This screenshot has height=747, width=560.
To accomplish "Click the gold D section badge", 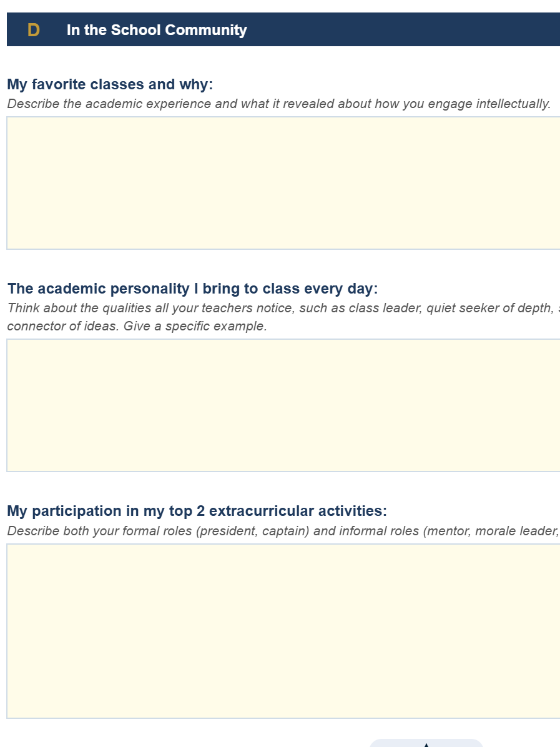I will click(x=33, y=30).
